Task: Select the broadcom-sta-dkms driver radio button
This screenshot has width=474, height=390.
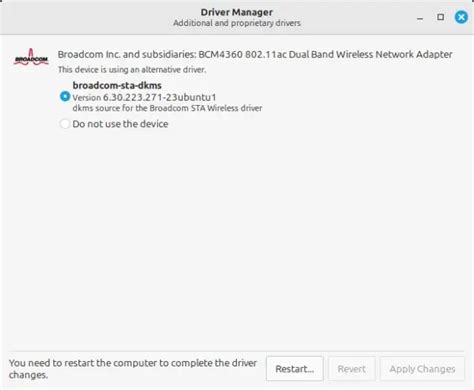Action: click(x=65, y=97)
